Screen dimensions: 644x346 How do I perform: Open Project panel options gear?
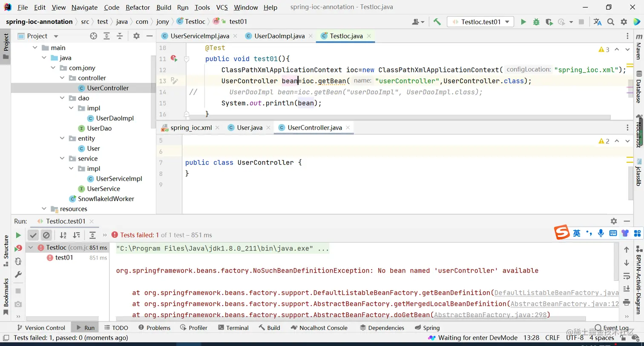pyautogui.click(x=136, y=36)
